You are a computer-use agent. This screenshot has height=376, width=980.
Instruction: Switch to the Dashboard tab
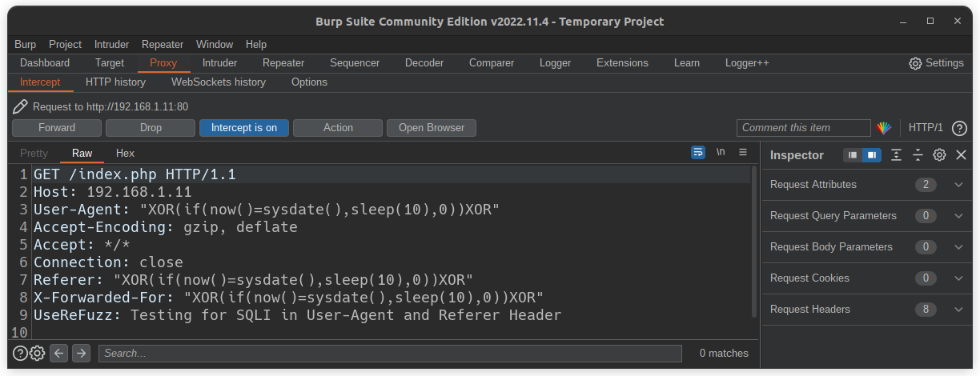[x=45, y=63]
